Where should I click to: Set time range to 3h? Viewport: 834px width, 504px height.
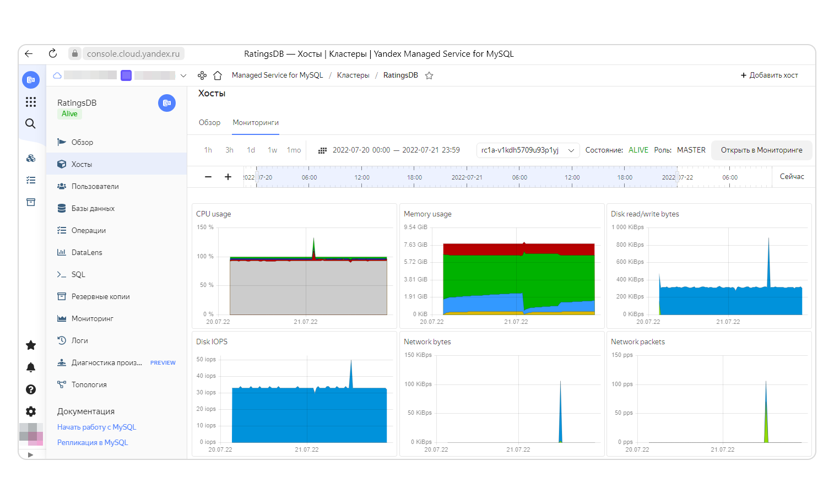pos(229,150)
